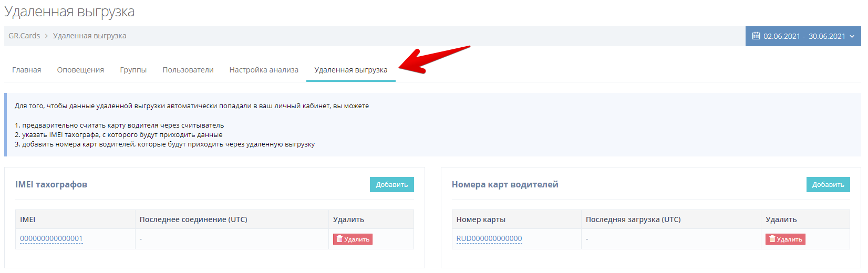The image size is (868, 273).
Task: Click the Последнее соединение (UTC) column header
Action: (193, 219)
